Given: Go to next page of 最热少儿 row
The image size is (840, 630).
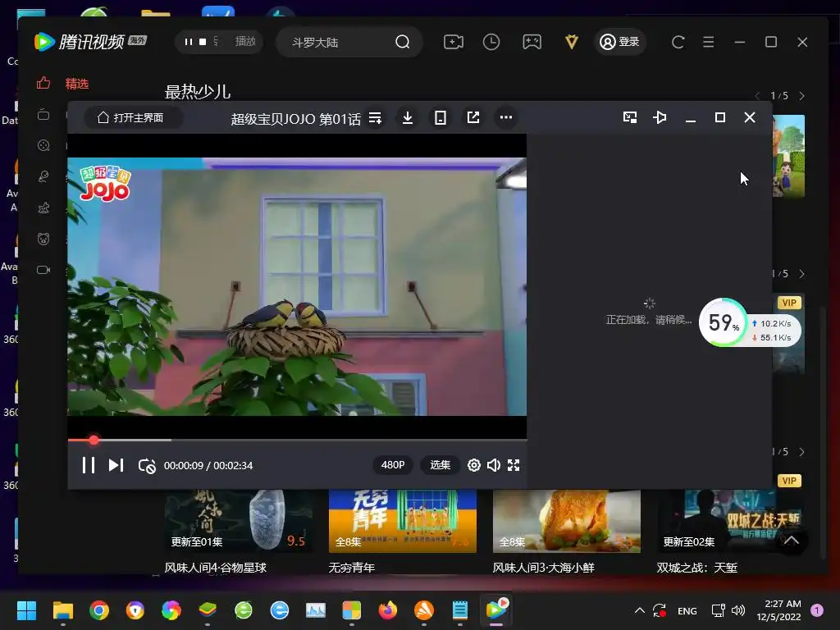Looking at the screenshot, I should tap(802, 96).
